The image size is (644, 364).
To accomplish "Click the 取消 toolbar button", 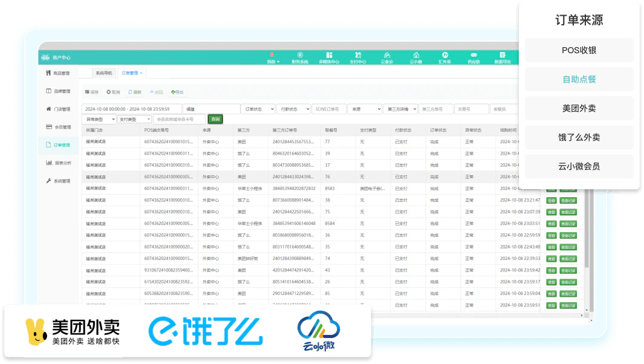I will [113, 92].
